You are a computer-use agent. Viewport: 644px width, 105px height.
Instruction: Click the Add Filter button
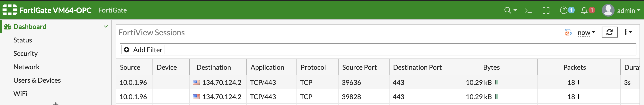click(x=143, y=50)
